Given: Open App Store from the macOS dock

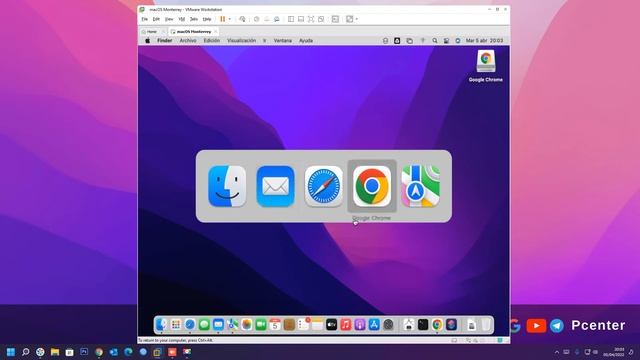Looking at the screenshot, I should (374, 325).
